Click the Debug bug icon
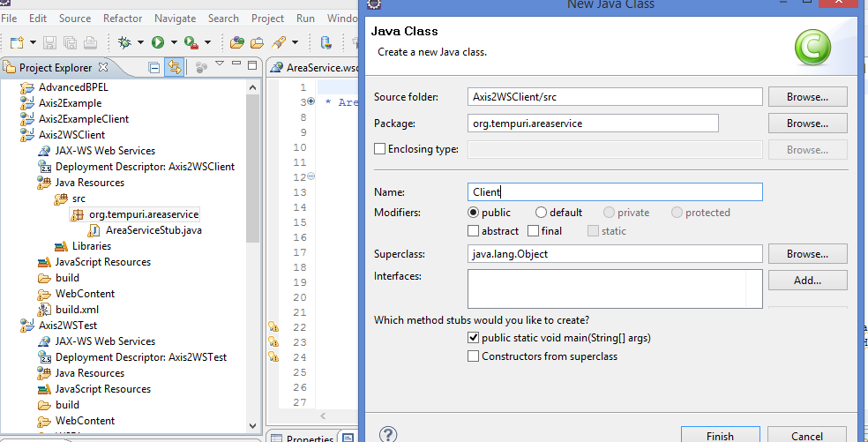 tap(124, 42)
